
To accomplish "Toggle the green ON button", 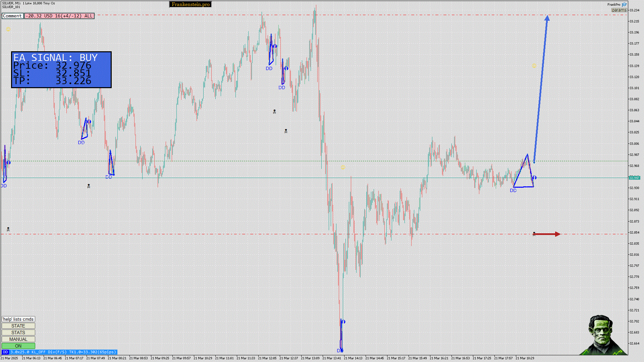I will pos(18,346).
